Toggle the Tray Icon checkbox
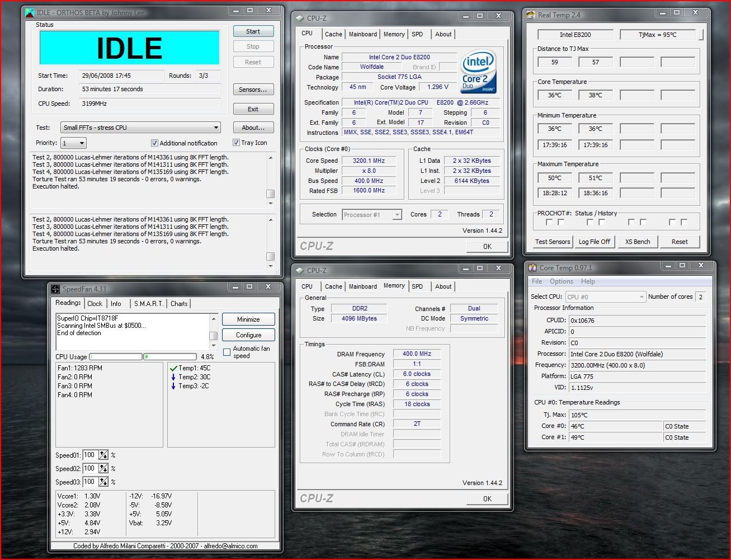Screen dimensions: 731x560 (x=236, y=143)
